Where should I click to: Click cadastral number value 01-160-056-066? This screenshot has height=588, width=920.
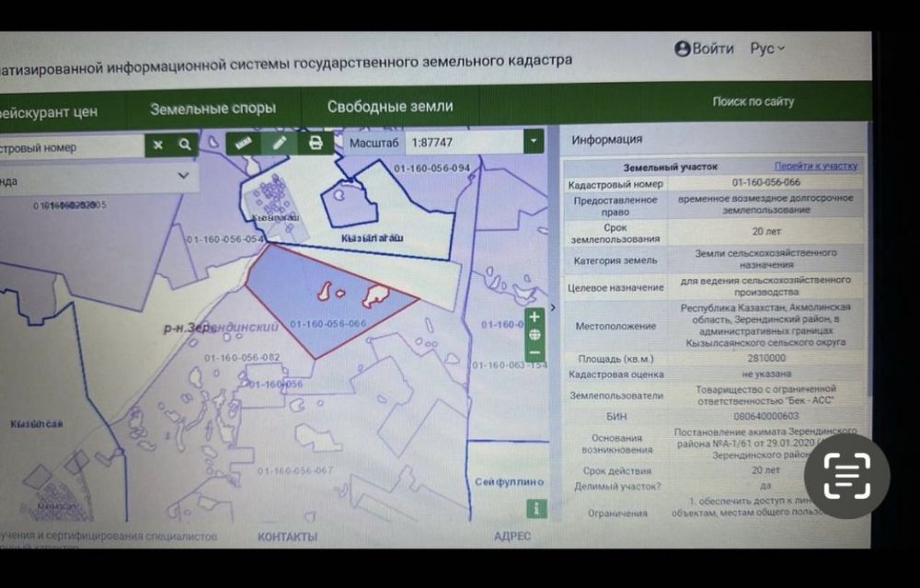[x=765, y=182]
